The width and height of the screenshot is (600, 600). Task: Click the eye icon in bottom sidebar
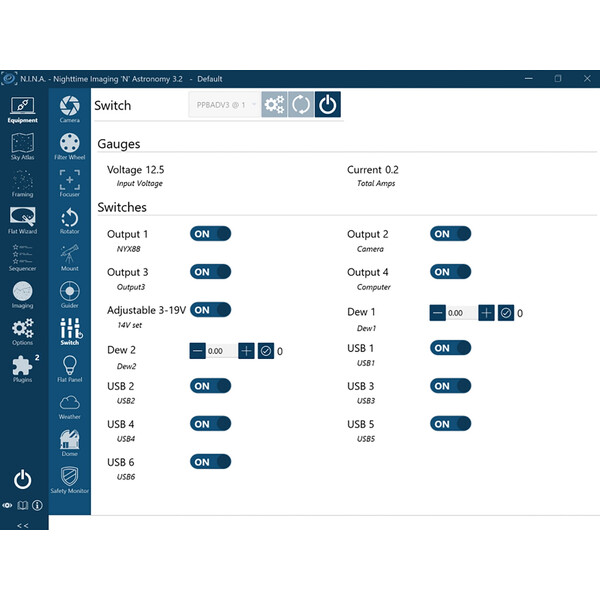(7, 505)
